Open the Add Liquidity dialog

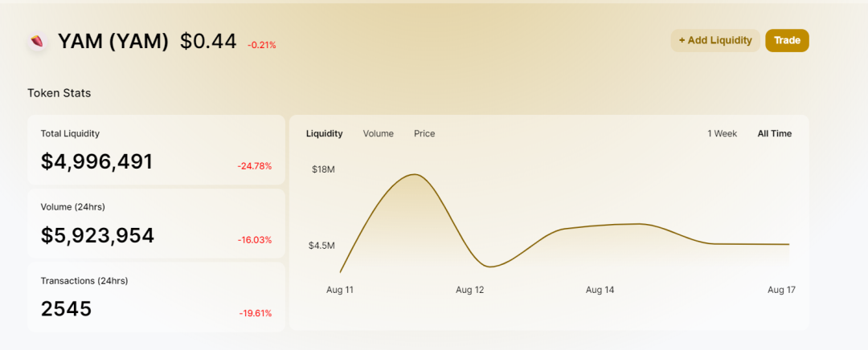point(715,40)
